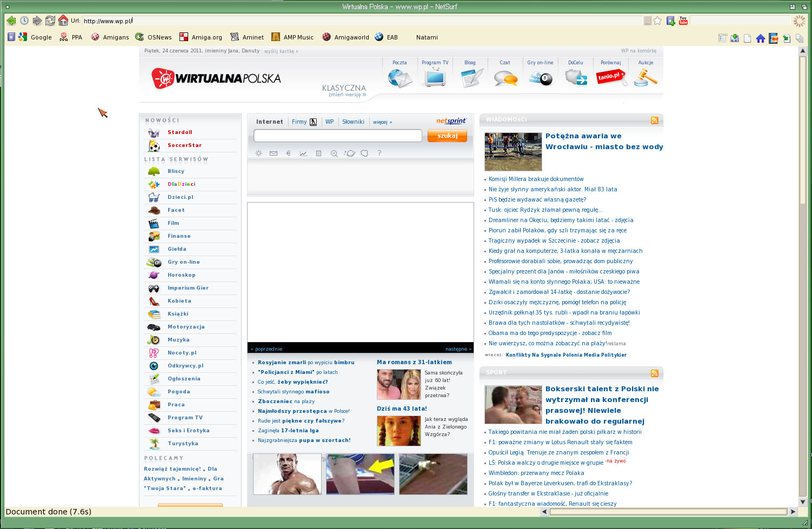This screenshot has height=529, width=812.
Task: Open Potężna awaria we Wrocławiu headline
Action: (x=604, y=142)
